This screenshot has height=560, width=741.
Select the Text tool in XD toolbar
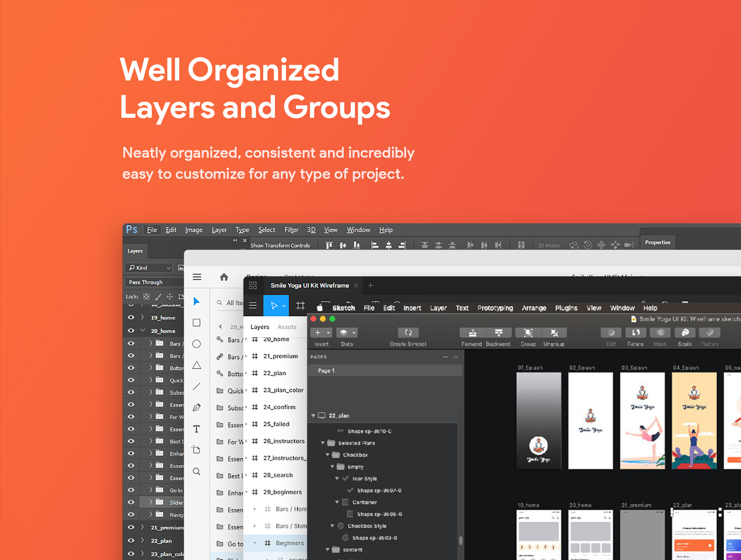[197, 429]
